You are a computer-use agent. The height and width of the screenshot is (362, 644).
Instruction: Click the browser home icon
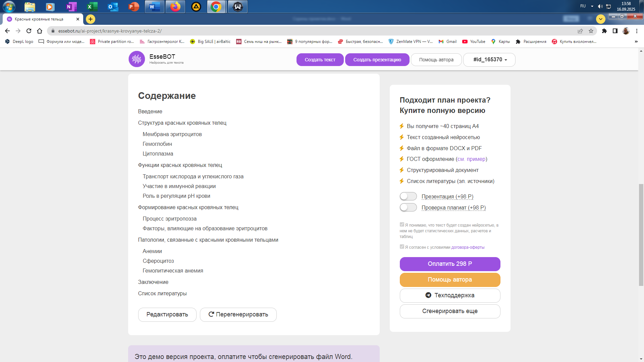(x=40, y=31)
